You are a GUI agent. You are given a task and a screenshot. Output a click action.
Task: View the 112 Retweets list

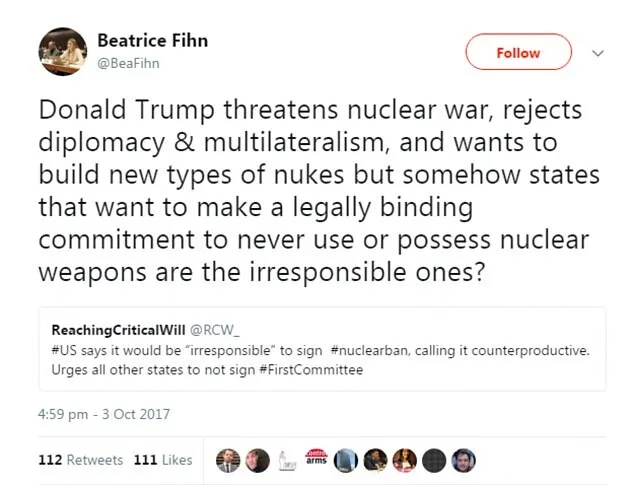tap(80, 460)
